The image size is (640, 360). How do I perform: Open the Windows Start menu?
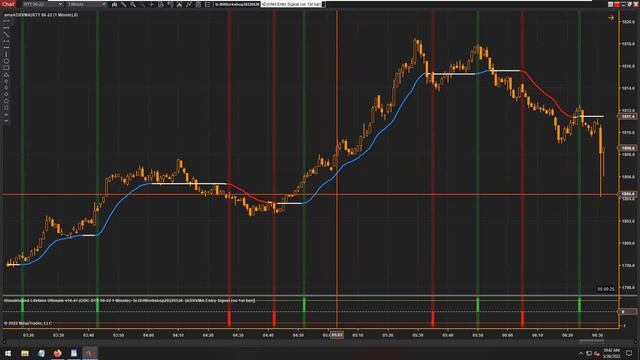[8, 353]
